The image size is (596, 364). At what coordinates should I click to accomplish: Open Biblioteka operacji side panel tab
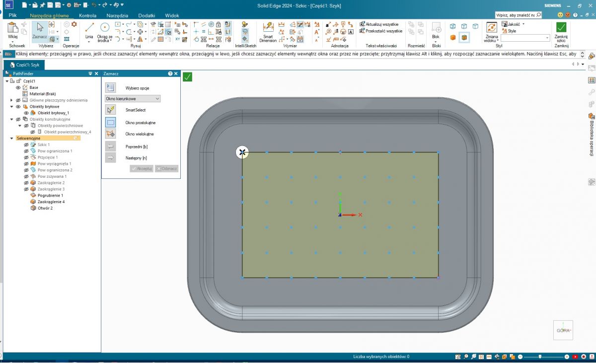point(592,134)
